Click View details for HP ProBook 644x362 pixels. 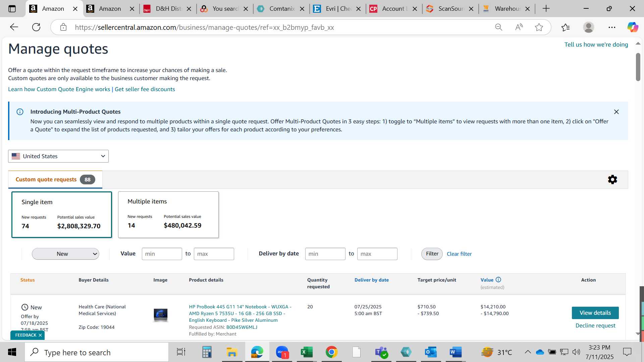click(595, 313)
